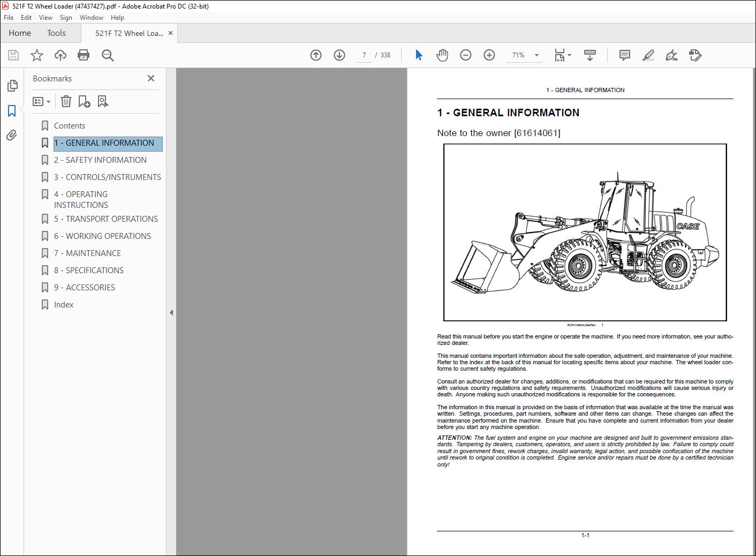Open the fit page options icon
756x556 pixels.
tap(562, 55)
